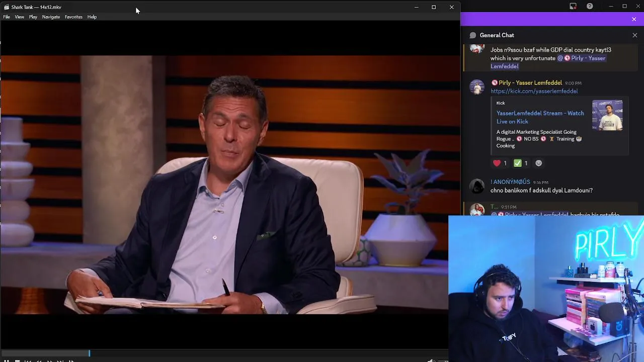Maximize the Shark Tank player window
This screenshot has width=644, height=362.
434,7
